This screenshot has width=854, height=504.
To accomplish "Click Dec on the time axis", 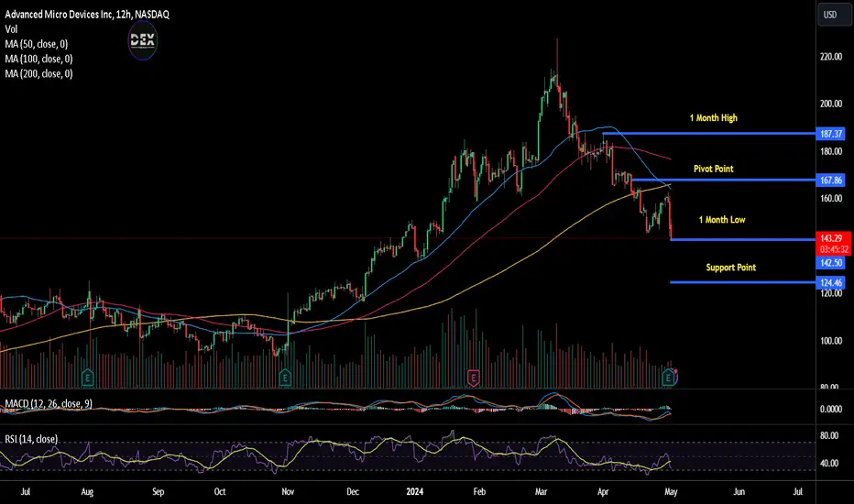I will [353, 491].
